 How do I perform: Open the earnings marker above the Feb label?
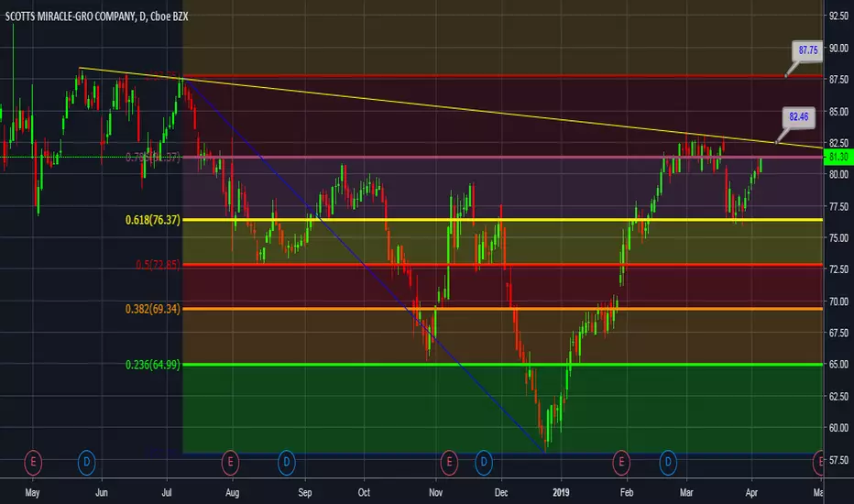[621, 462]
